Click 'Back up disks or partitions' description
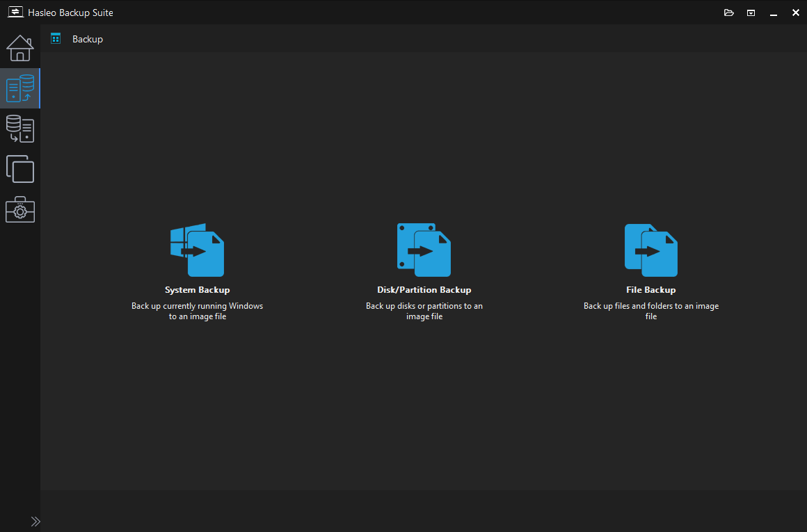 [424, 311]
